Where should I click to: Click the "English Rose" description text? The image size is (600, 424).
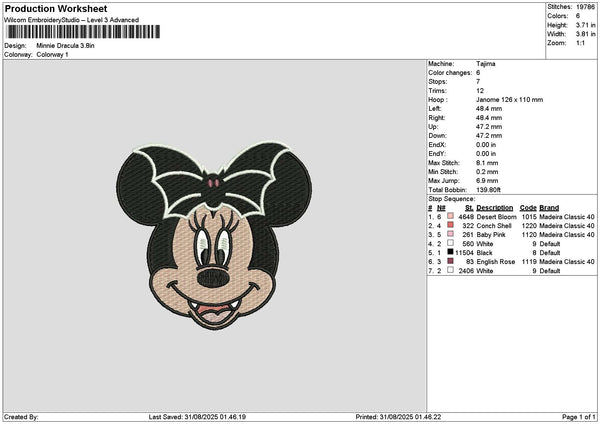click(x=496, y=262)
